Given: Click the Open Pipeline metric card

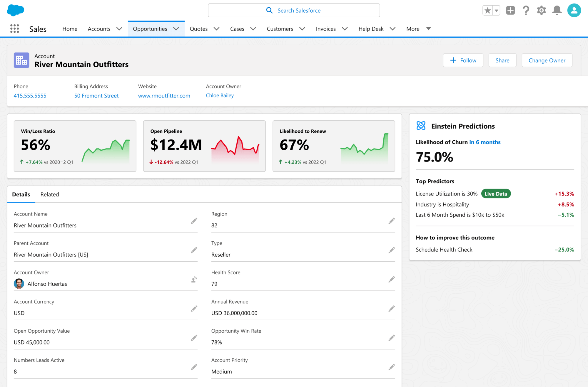Looking at the screenshot, I should click(x=204, y=146).
